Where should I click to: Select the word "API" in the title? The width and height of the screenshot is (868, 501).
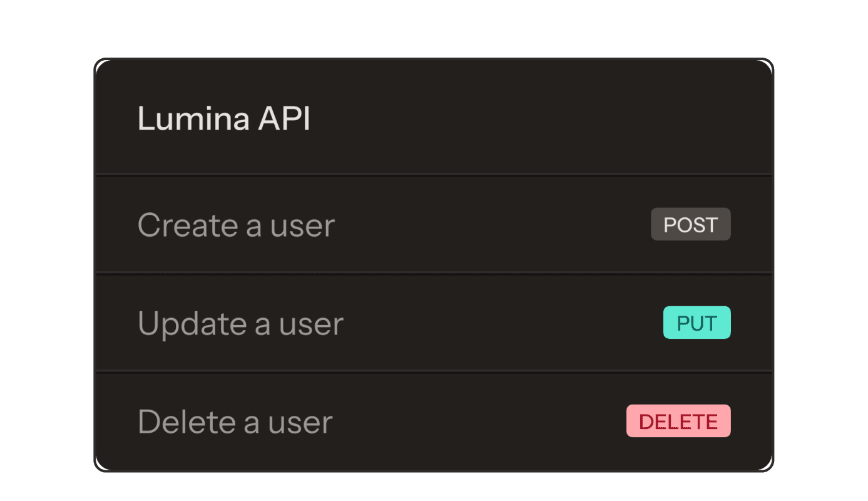pos(284,118)
